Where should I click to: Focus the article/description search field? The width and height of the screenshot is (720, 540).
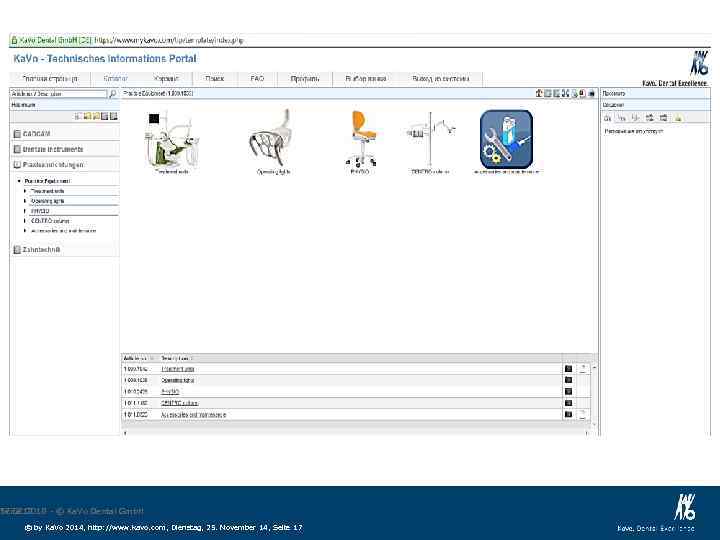58,94
